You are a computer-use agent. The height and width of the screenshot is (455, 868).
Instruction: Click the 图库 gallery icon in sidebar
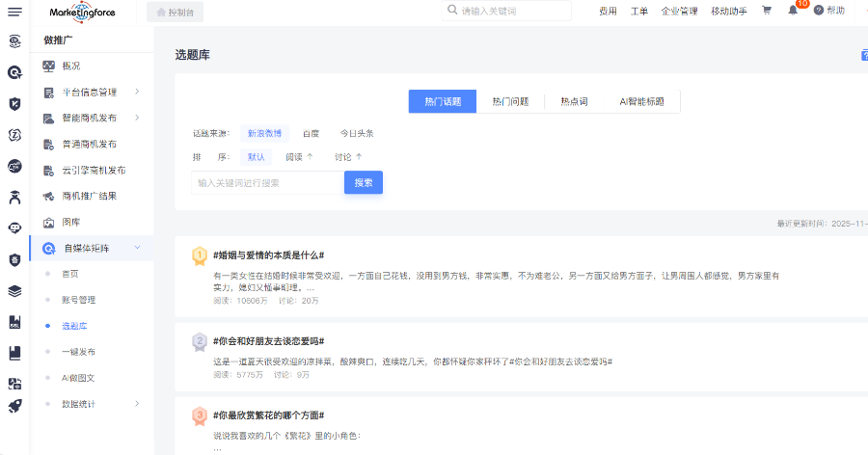(48, 223)
